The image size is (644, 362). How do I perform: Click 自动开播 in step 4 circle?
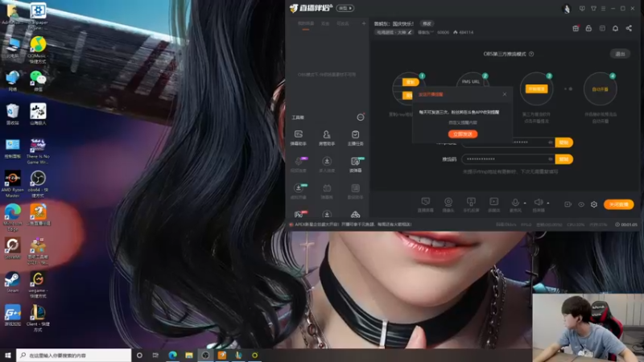(600, 89)
